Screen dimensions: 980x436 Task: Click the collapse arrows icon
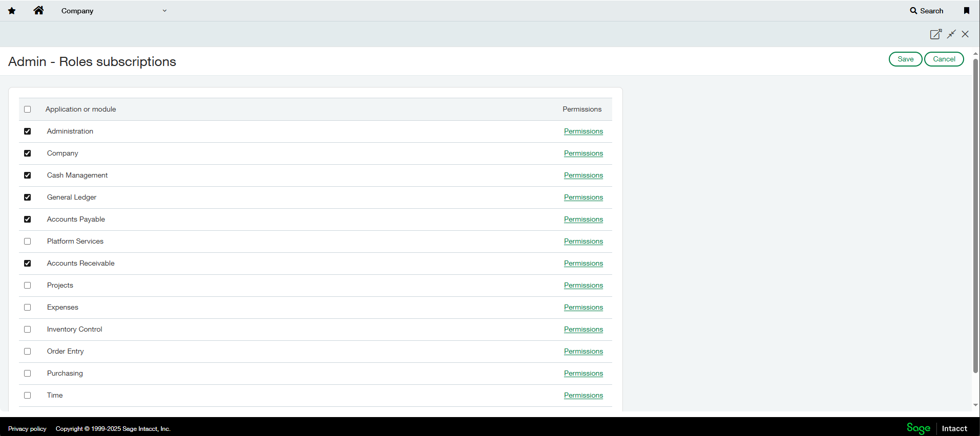click(x=951, y=34)
